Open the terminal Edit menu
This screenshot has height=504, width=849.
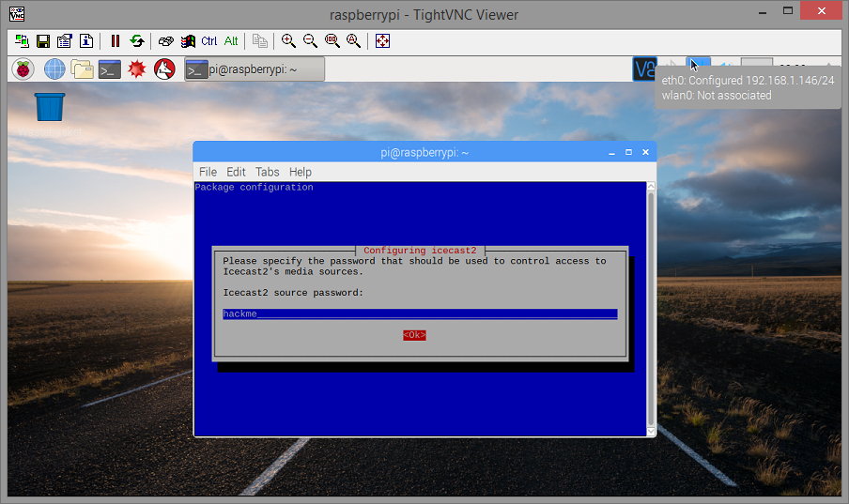(x=236, y=172)
